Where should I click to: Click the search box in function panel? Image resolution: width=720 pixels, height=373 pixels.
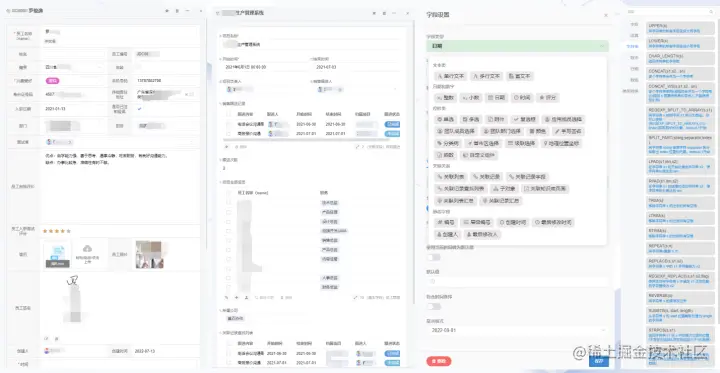[671, 11]
